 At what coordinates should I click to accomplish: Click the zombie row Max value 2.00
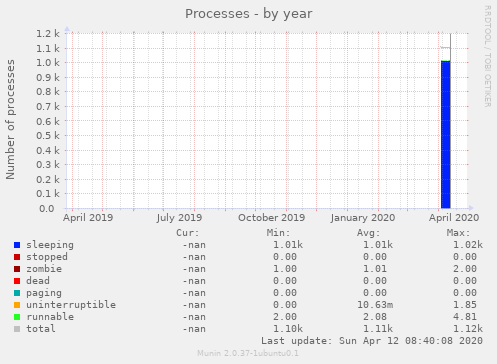pyautogui.click(x=465, y=269)
